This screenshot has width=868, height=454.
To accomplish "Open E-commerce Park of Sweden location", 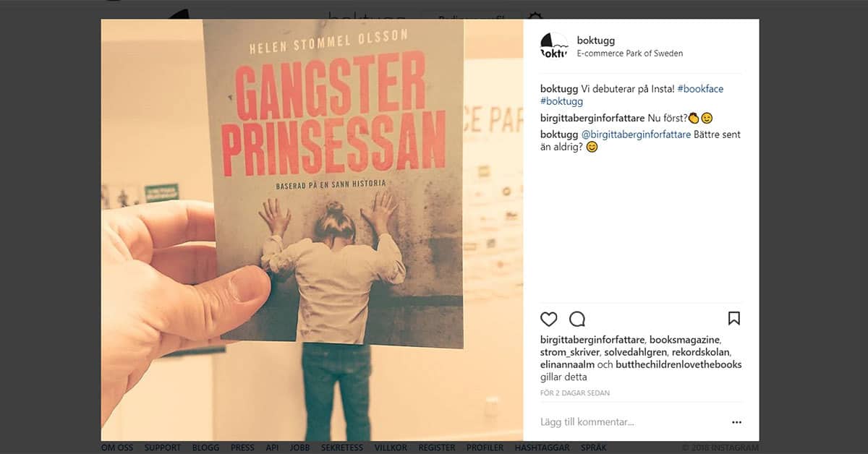I will pyautogui.click(x=629, y=53).
